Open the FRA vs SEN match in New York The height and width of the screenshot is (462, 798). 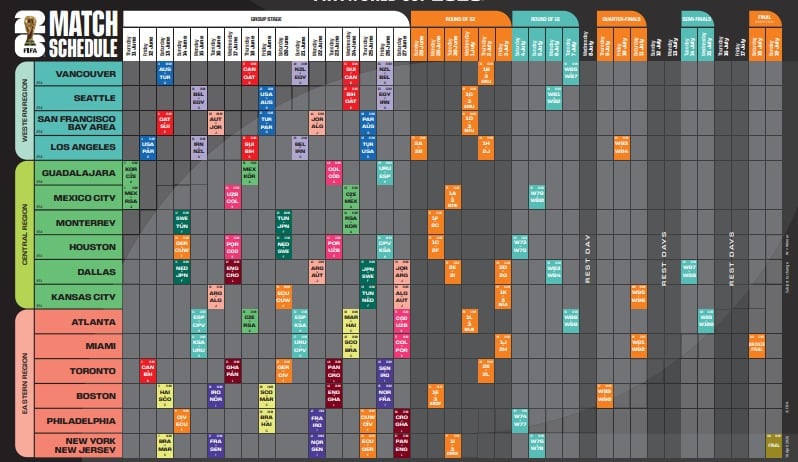tap(216, 445)
